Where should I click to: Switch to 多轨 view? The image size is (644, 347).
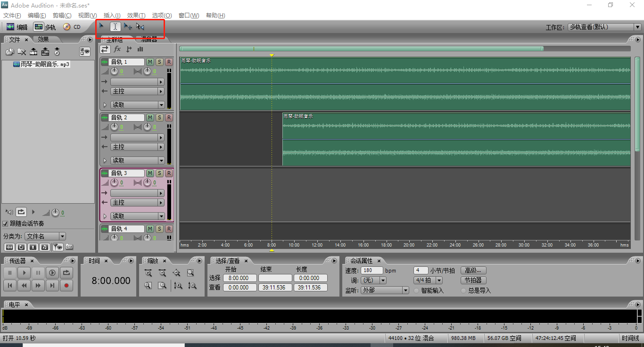(45, 27)
